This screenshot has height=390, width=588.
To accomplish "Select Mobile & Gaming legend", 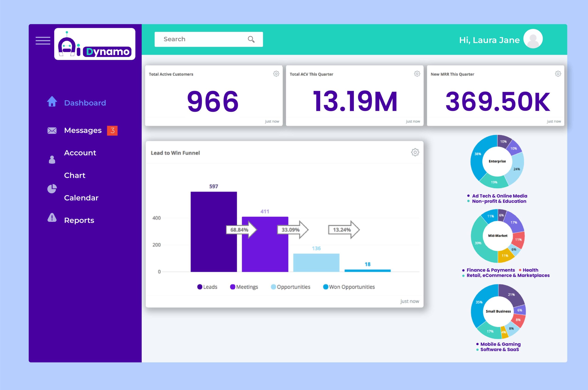I will click(x=498, y=344).
